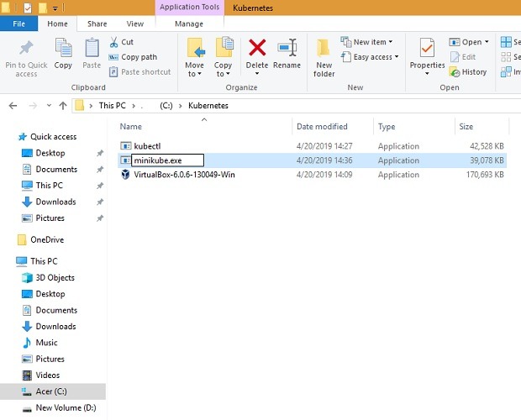
Task: Expand the Properties dropdown arrow
Action: pyautogui.click(x=427, y=73)
